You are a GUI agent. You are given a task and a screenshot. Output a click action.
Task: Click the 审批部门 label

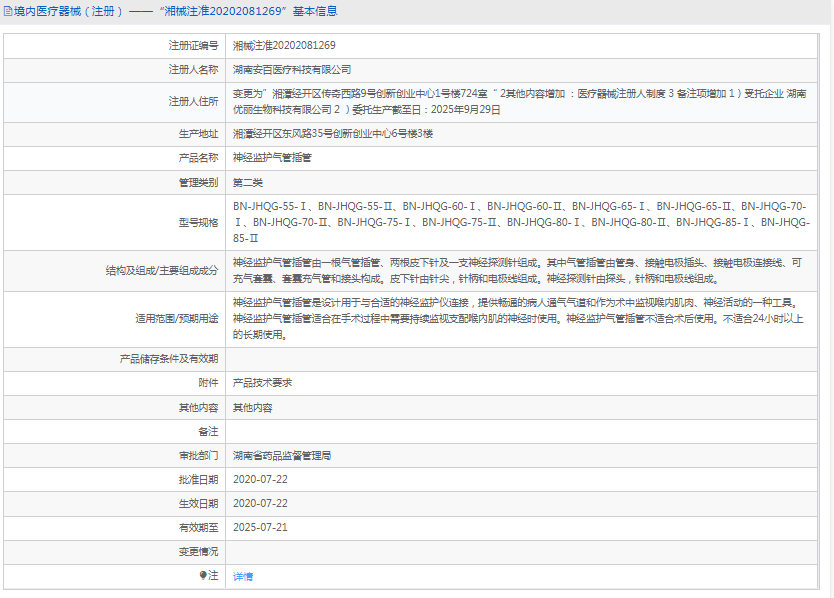click(x=198, y=456)
